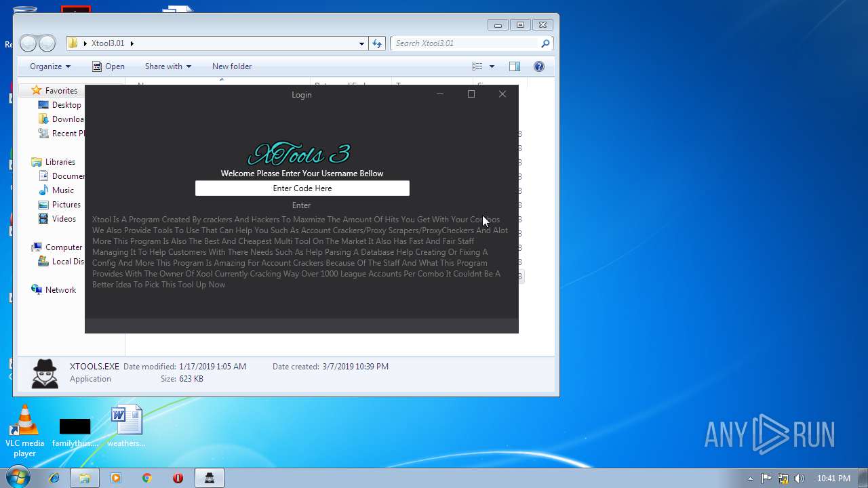Click the Change your view icon
The width and height of the screenshot is (868, 488).
pos(477,66)
